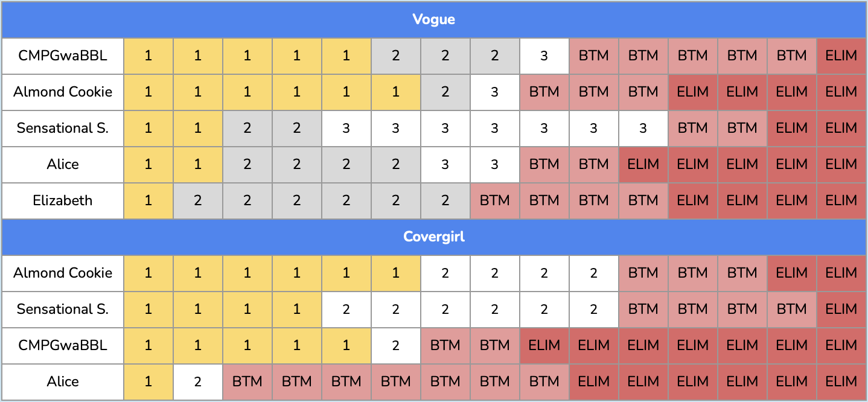
Task: Click the Elizabeth name cell
Action: point(63,200)
